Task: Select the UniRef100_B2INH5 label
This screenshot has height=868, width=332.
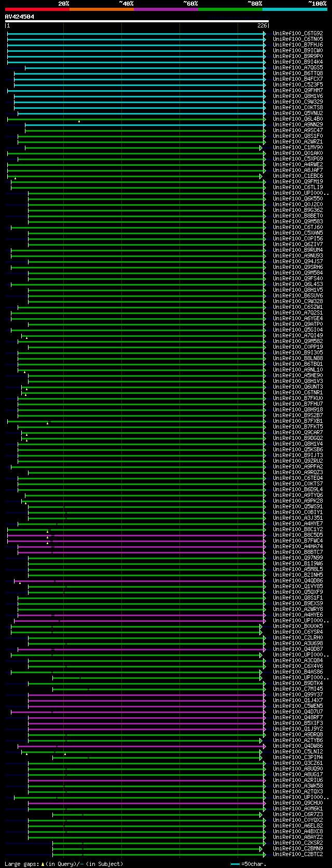Action: [x=298, y=575]
